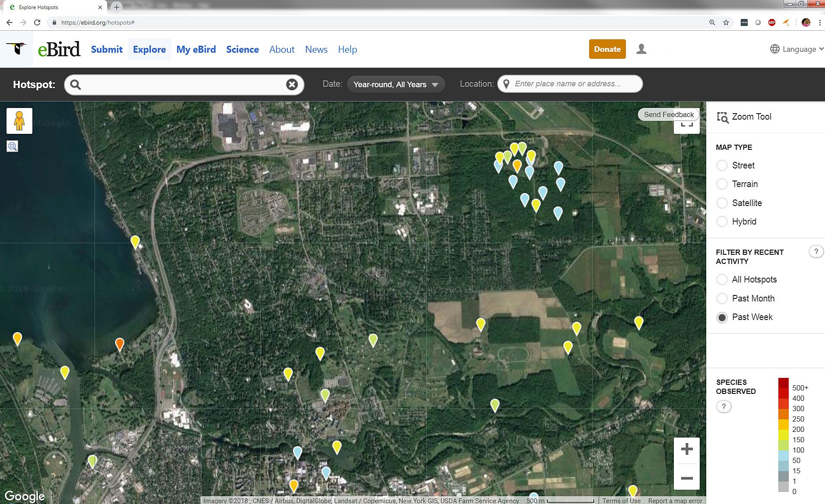Click the Donate button

pyautogui.click(x=607, y=49)
